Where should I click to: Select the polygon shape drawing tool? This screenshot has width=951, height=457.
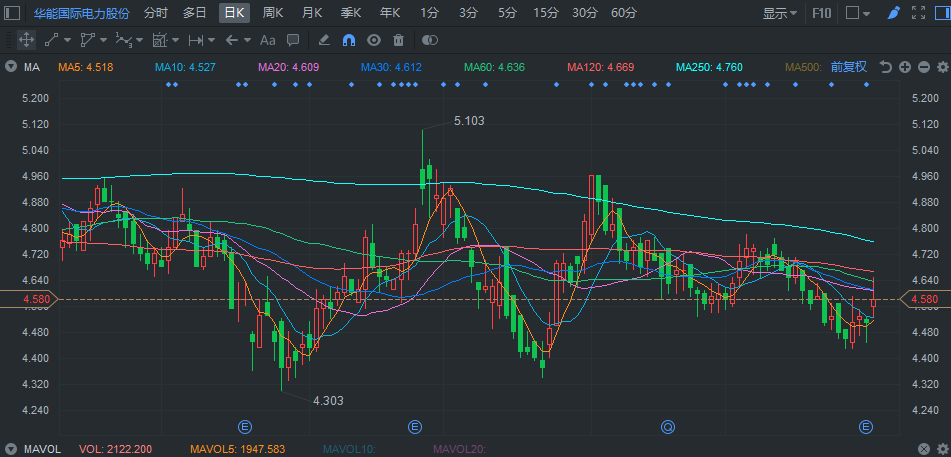(x=87, y=40)
